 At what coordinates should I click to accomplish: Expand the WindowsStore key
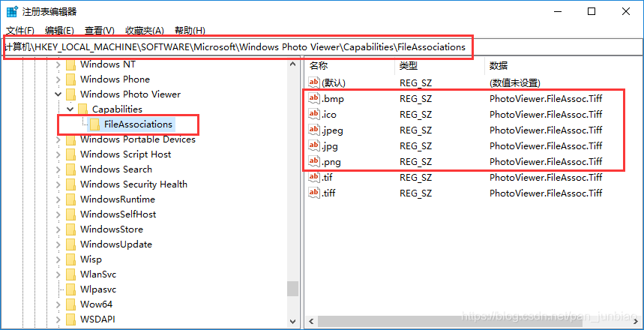tap(58, 229)
